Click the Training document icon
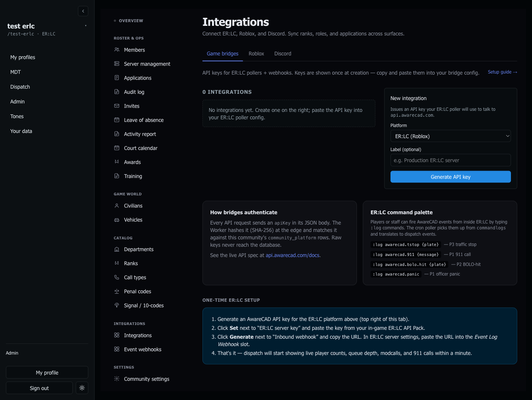The height and width of the screenshot is (400, 532). pos(117,176)
